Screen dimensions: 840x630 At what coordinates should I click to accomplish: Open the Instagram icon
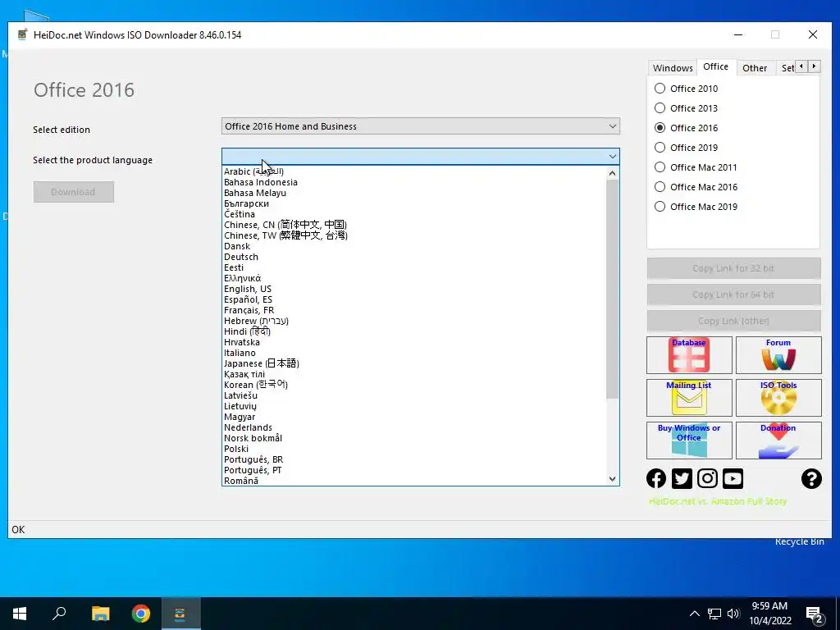tap(707, 478)
